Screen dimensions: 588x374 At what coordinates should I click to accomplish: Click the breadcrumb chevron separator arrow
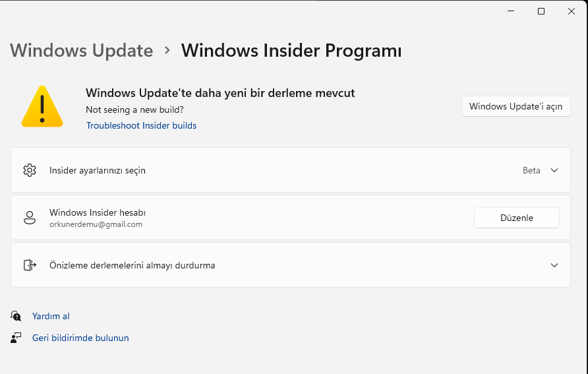click(167, 50)
